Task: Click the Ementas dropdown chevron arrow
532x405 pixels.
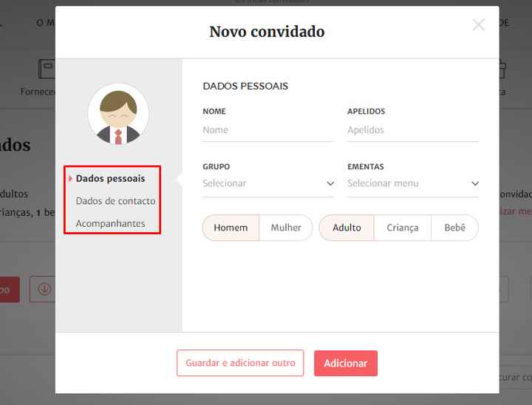Action: (475, 184)
